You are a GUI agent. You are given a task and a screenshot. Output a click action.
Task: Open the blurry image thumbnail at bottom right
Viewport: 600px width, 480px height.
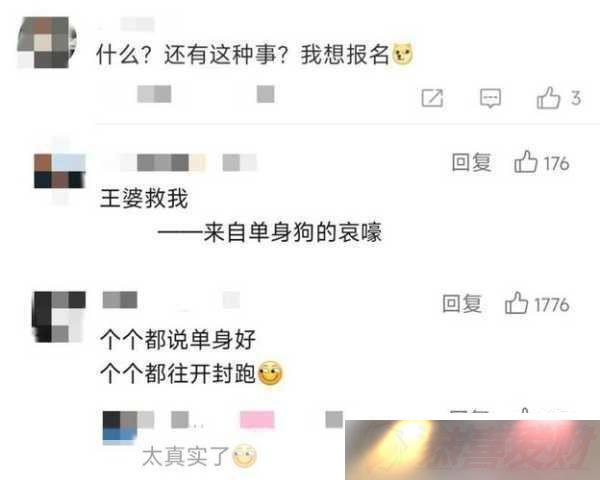click(473, 450)
